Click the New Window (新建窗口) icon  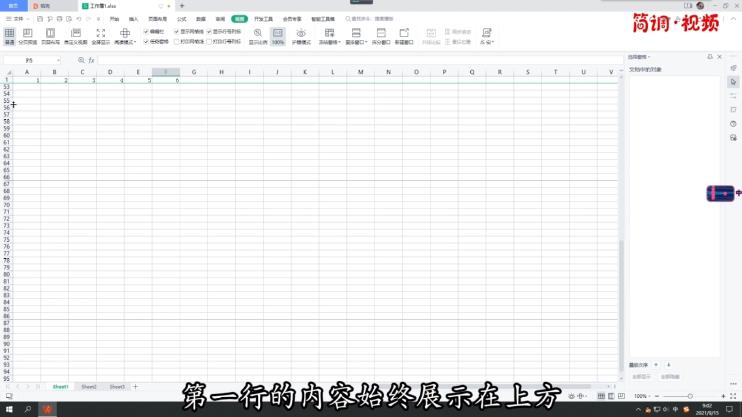tap(404, 36)
